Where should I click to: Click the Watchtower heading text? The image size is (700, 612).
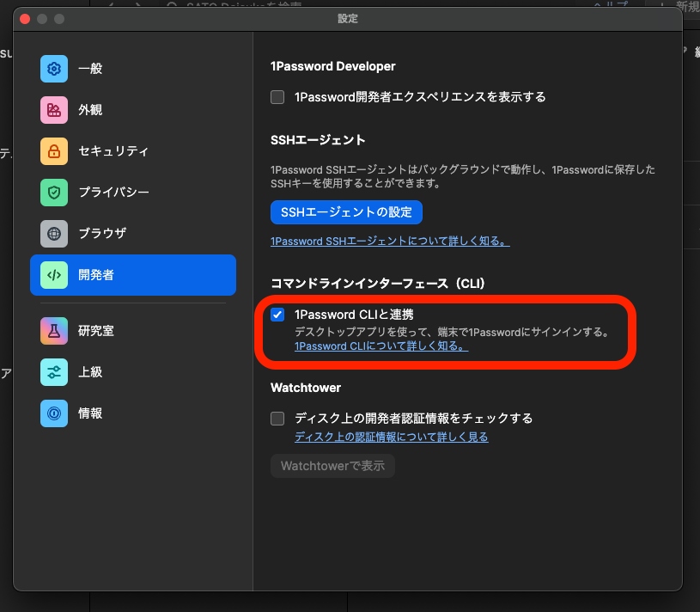click(306, 388)
